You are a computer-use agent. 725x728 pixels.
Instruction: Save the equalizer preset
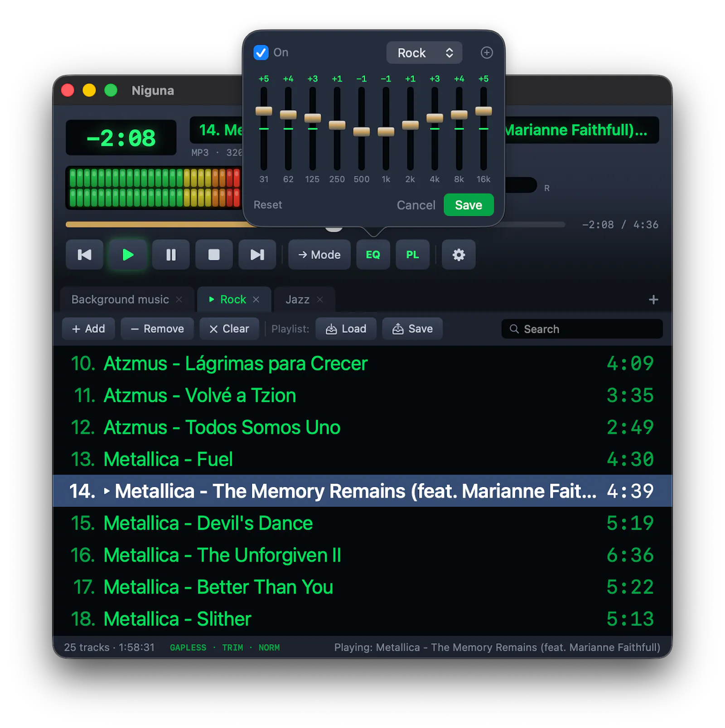[469, 205]
